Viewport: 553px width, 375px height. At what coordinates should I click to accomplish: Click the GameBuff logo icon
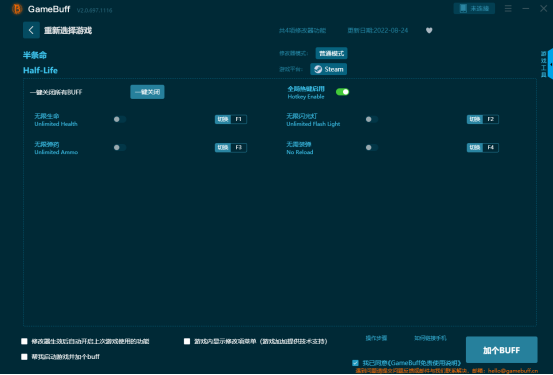17,9
